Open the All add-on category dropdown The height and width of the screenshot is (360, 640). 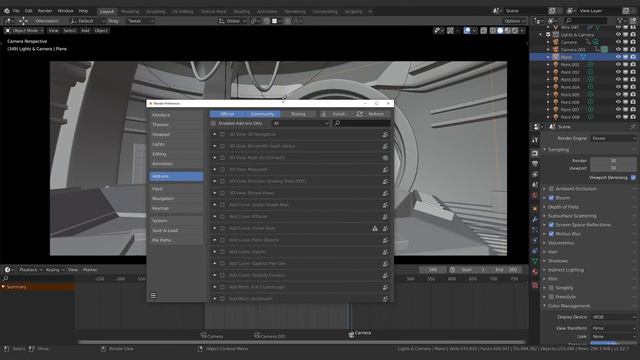click(300, 123)
